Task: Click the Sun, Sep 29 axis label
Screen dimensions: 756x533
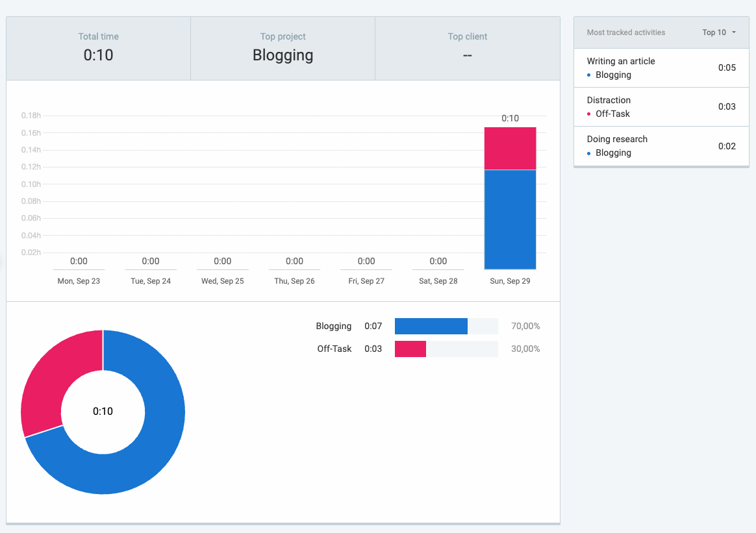Action: click(x=510, y=281)
